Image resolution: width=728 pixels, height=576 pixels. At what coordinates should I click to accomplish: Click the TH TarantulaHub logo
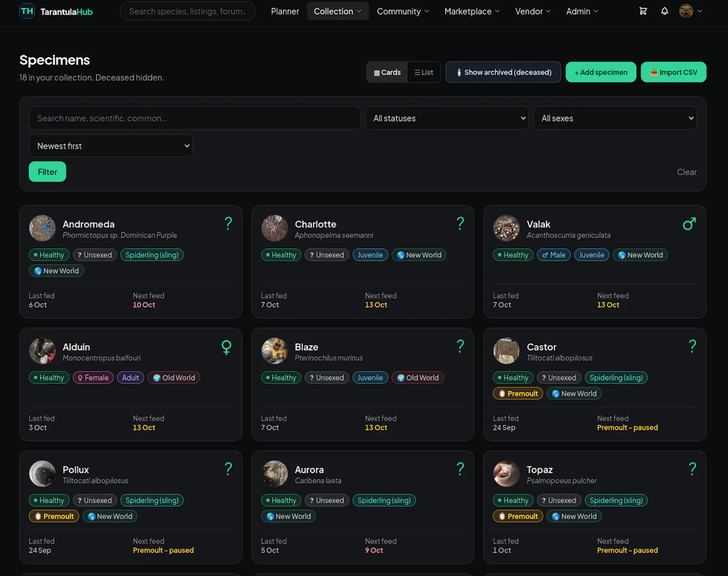tap(56, 11)
